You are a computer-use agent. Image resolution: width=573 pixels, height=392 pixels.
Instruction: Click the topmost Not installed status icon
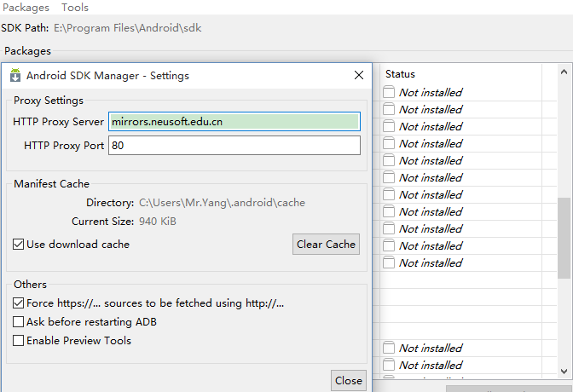pyautogui.click(x=389, y=92)
